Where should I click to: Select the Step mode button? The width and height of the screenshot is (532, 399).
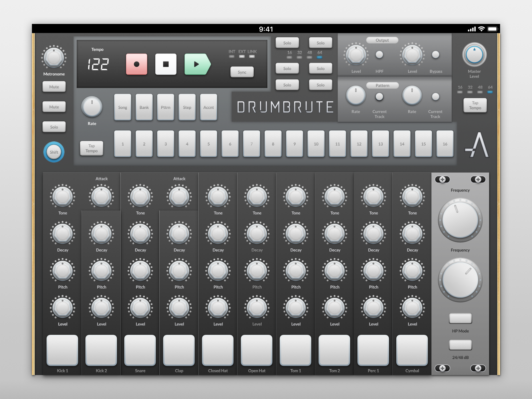pos(187,107)
